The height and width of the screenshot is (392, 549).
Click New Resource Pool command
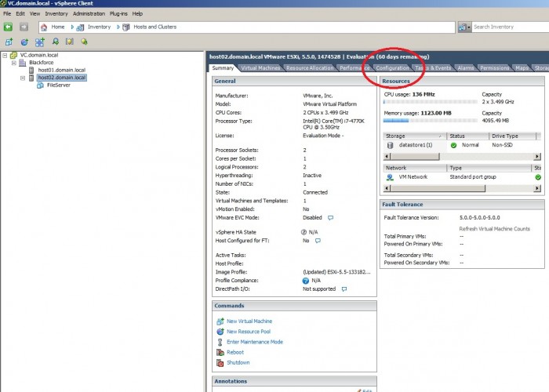[x=249, y=332]
